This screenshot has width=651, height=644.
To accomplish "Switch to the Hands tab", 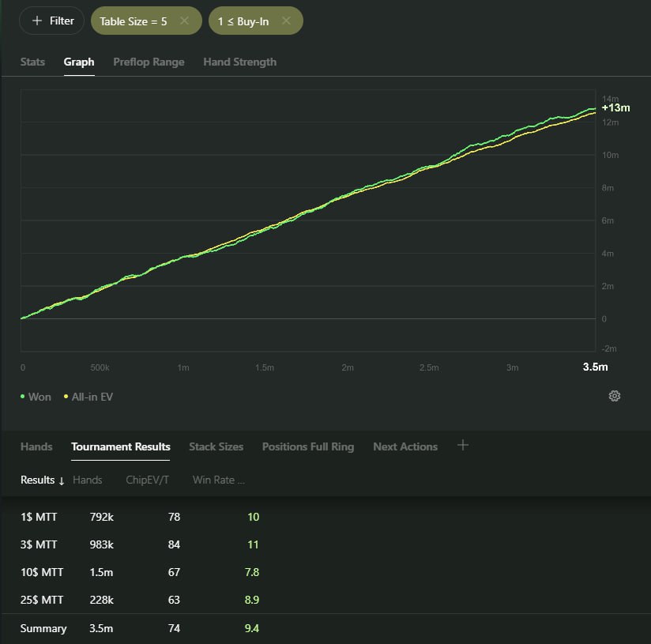I will tap(36, 446).
